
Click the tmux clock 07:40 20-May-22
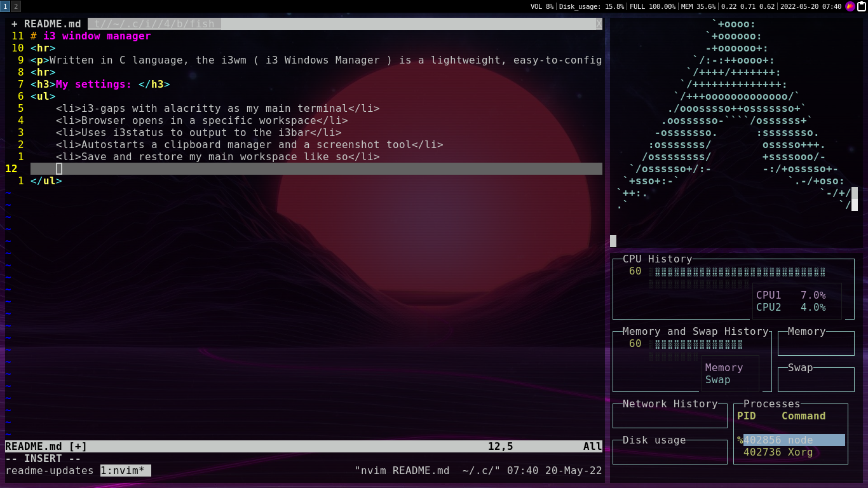[555, 471]
